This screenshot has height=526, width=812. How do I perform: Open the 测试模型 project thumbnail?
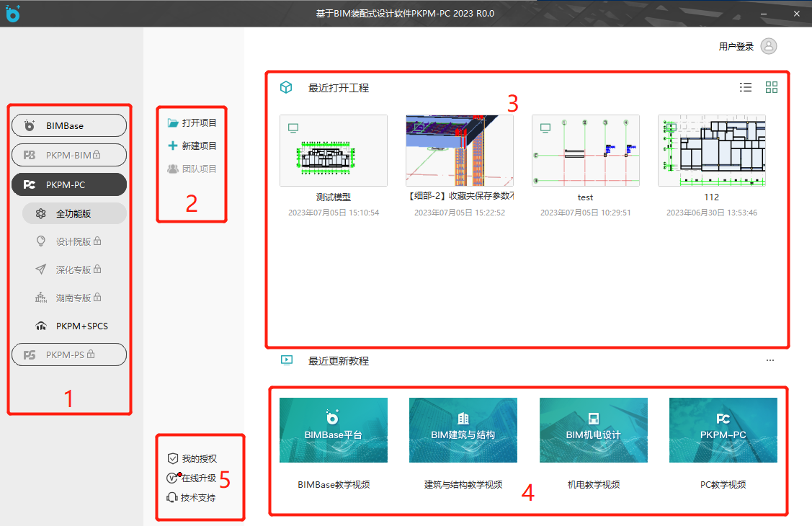tap(334, 151)
